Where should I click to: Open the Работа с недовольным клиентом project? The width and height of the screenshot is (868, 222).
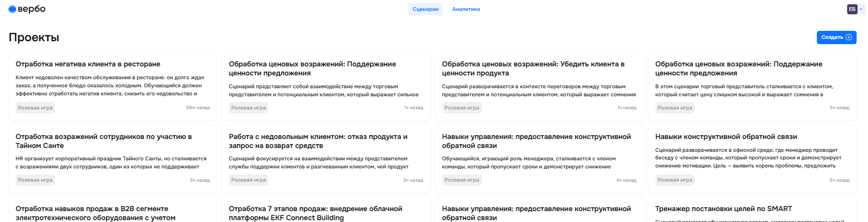tap(318, 141)
